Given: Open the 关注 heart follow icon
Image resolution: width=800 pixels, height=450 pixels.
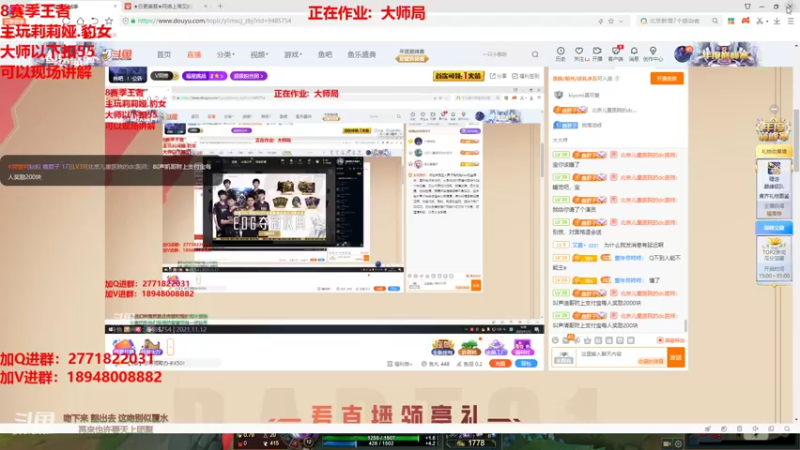Looking at the screenshot, I should pos(579,54).
